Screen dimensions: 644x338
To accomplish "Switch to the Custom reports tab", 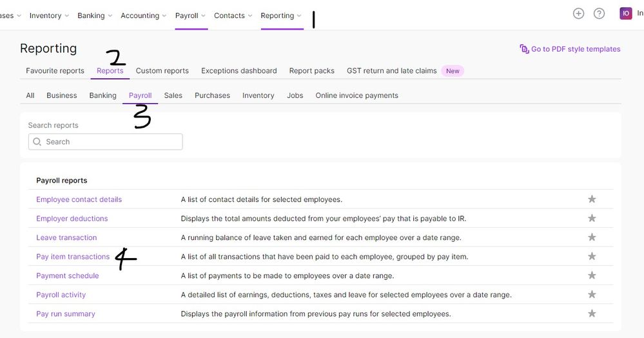I will (162, 71).
